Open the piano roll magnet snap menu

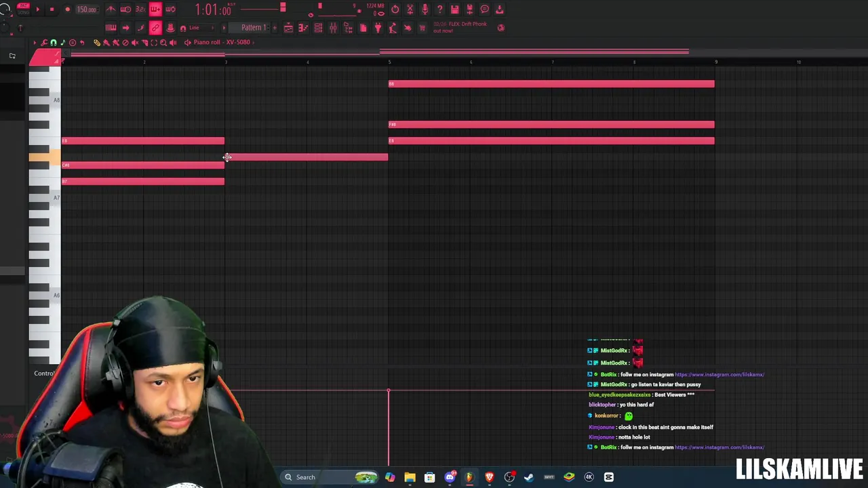[54, 43]
